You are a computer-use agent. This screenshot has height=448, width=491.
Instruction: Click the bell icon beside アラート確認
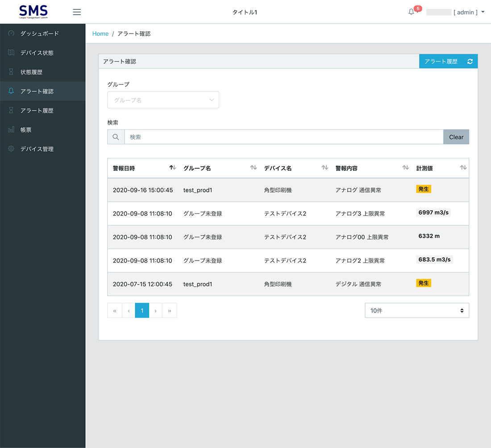point(11,91)
